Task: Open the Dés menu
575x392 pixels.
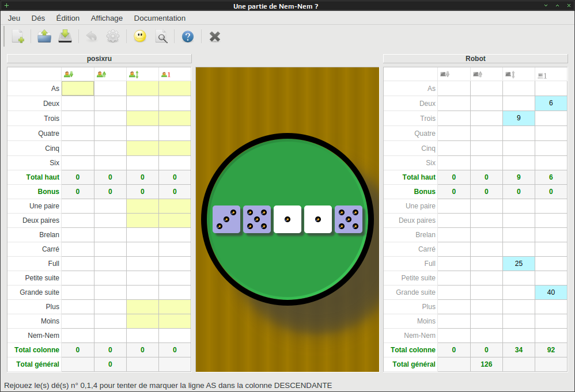Action: point(38,18)
